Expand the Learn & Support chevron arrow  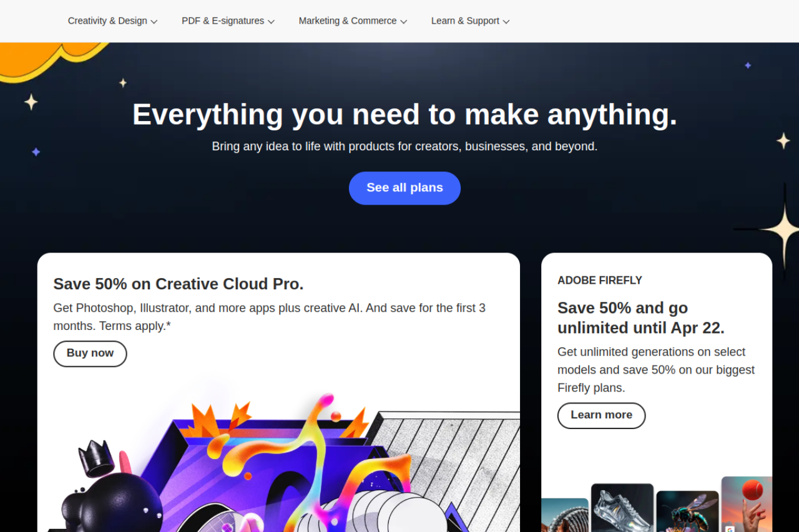[x=506, y=21]
